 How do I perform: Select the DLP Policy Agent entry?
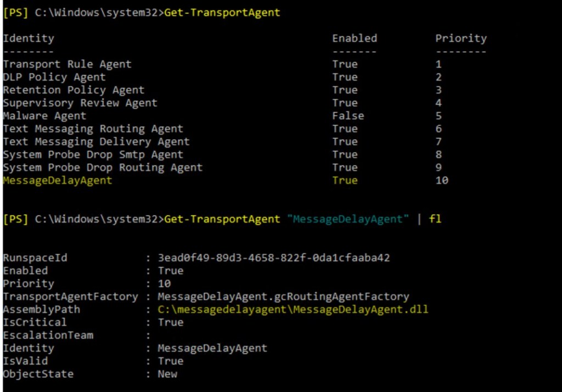point(54,77)
